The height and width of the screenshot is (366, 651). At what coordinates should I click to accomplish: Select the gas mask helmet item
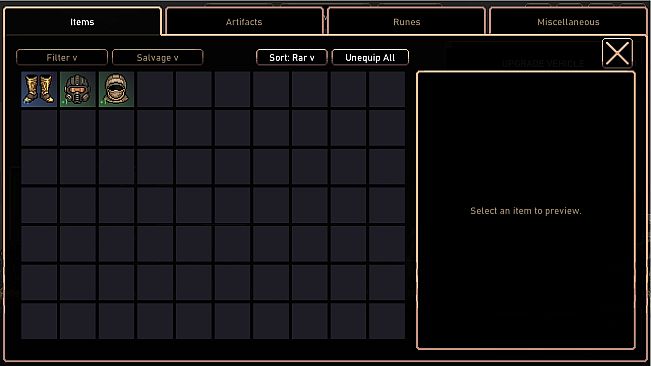[78, 89]
